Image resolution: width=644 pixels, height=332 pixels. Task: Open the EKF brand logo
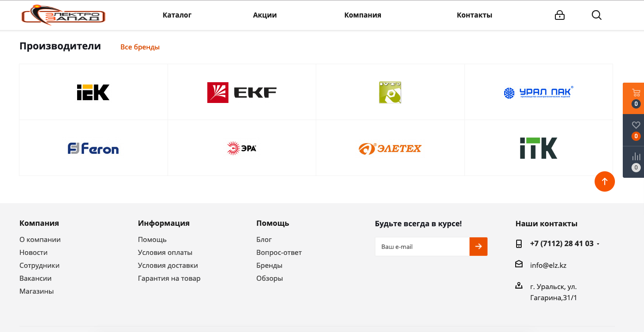coord(242,92)
